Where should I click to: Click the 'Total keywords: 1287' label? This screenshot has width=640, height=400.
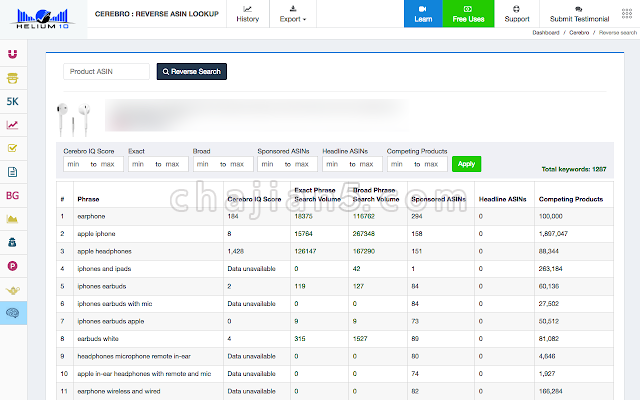click(x=573, y=169)
